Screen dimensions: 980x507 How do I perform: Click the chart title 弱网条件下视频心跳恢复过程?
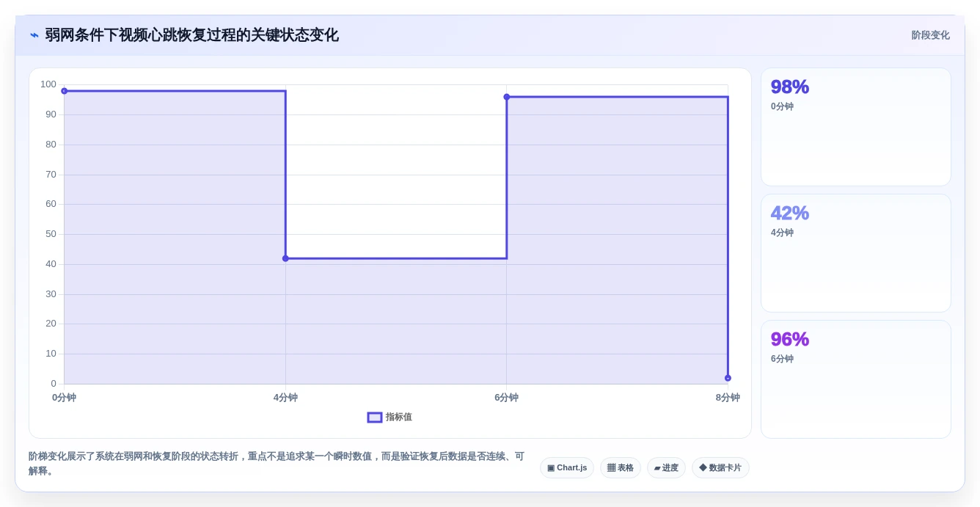[x=191, y=35]
